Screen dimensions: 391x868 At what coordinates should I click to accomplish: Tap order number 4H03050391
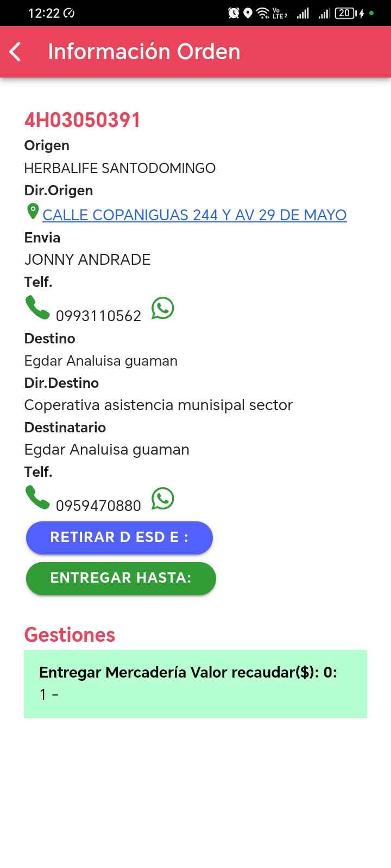83,120
